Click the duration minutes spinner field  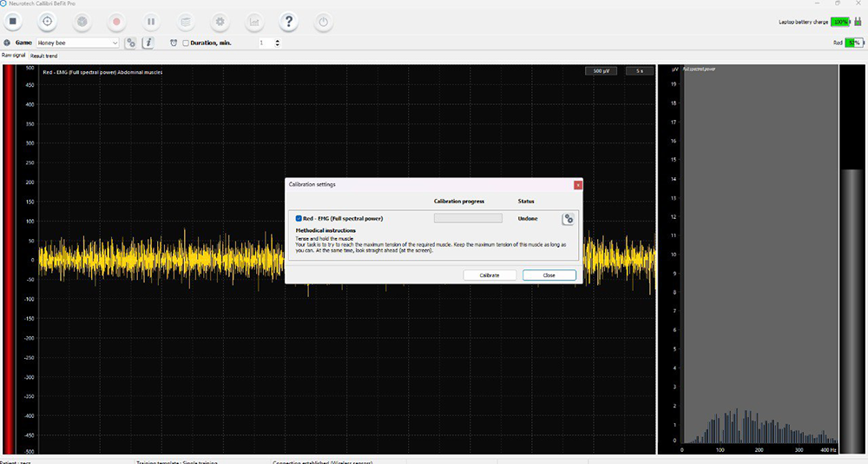265,43
